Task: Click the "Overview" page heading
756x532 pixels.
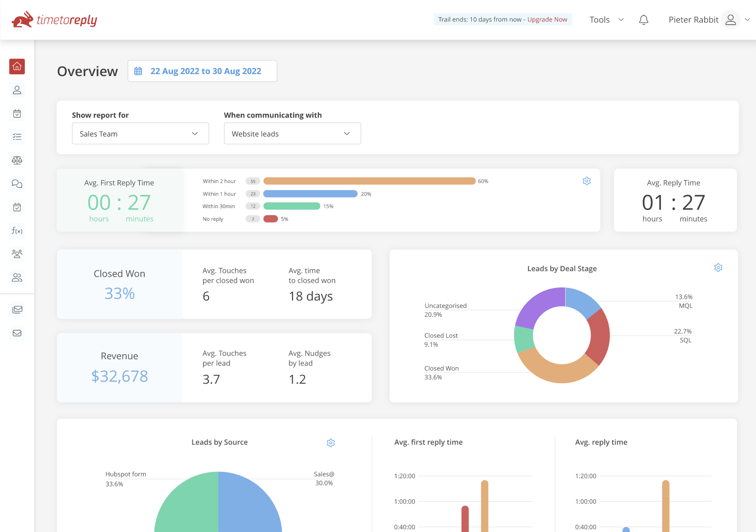Action: tap(88, 71)
